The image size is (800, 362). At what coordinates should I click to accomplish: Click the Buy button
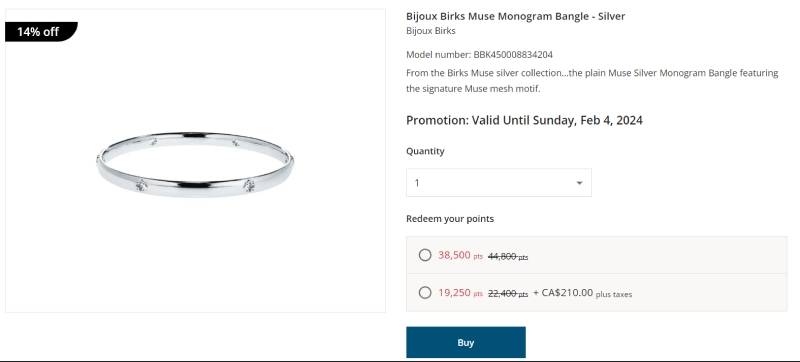(465, 343)
